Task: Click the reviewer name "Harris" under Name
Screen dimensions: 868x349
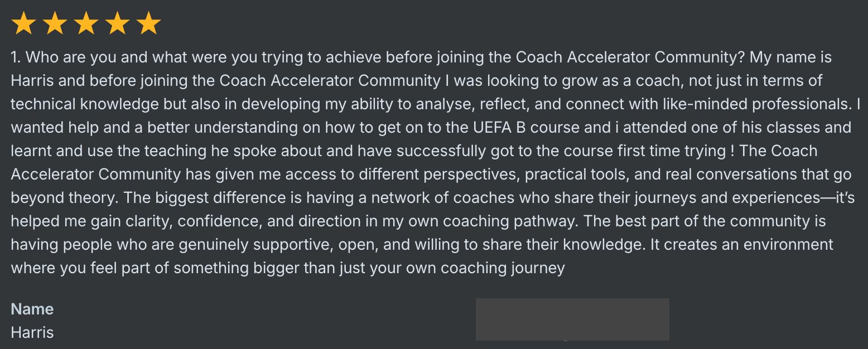Action: (32, 333)
